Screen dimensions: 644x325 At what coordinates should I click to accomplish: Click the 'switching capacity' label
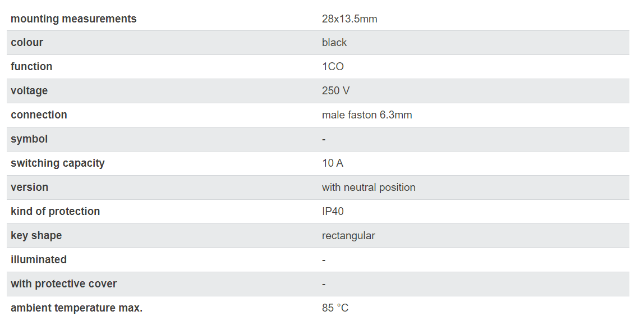tap(58, 163)
